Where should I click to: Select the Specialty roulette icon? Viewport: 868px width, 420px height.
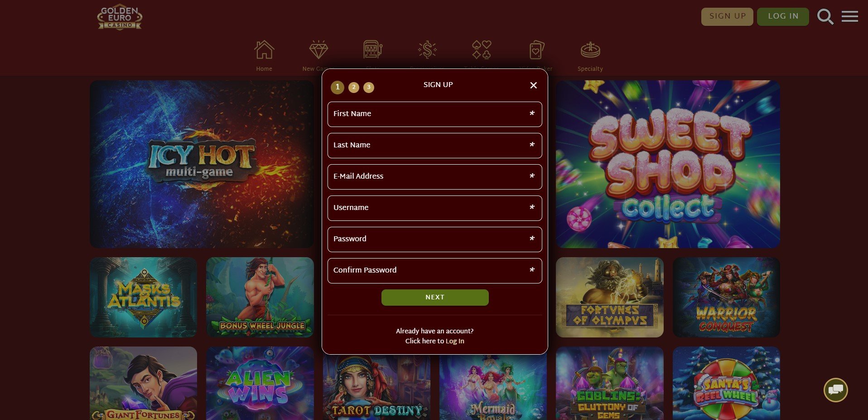[x=590, y=50]
